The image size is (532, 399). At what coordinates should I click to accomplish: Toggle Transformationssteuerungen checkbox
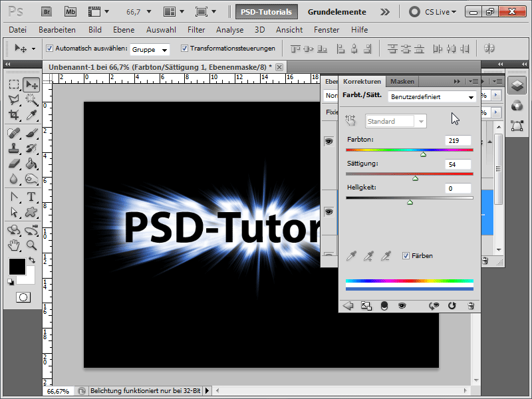point(184,48)
